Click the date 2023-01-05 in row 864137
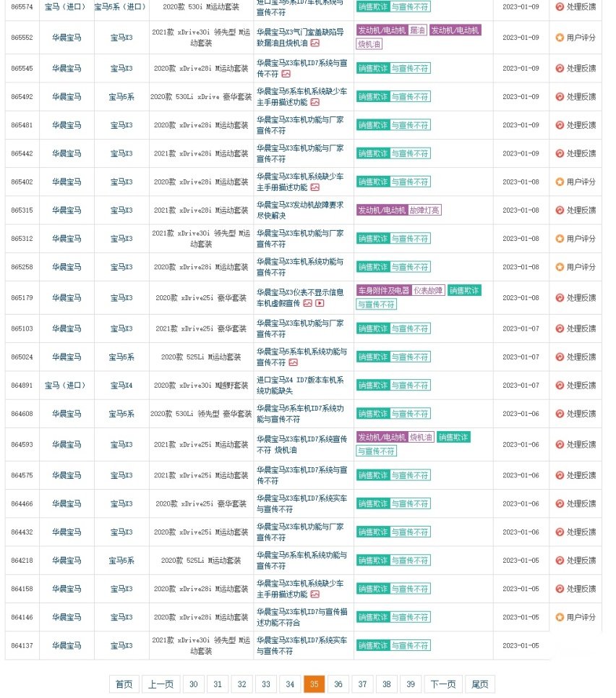This screenshot has width=616, height=698. tap(521, 645)
